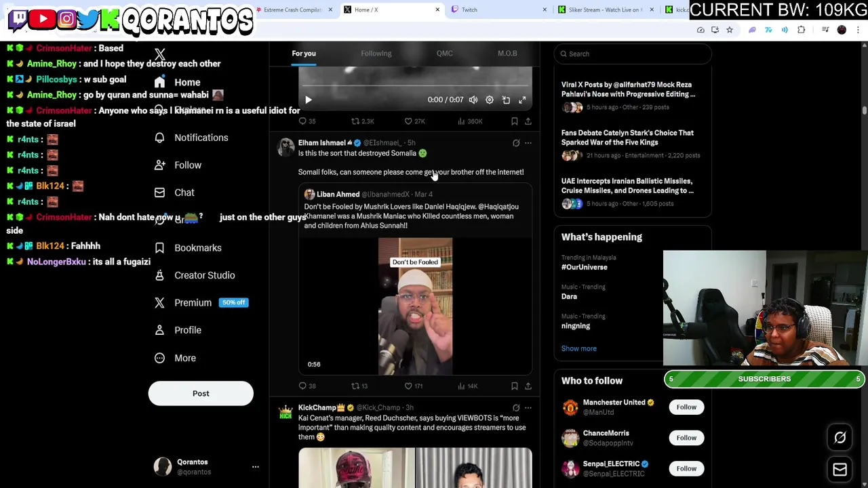The image size is (868, 488).
Task: Open Profile in sidebar
Action: pos(178,330)
